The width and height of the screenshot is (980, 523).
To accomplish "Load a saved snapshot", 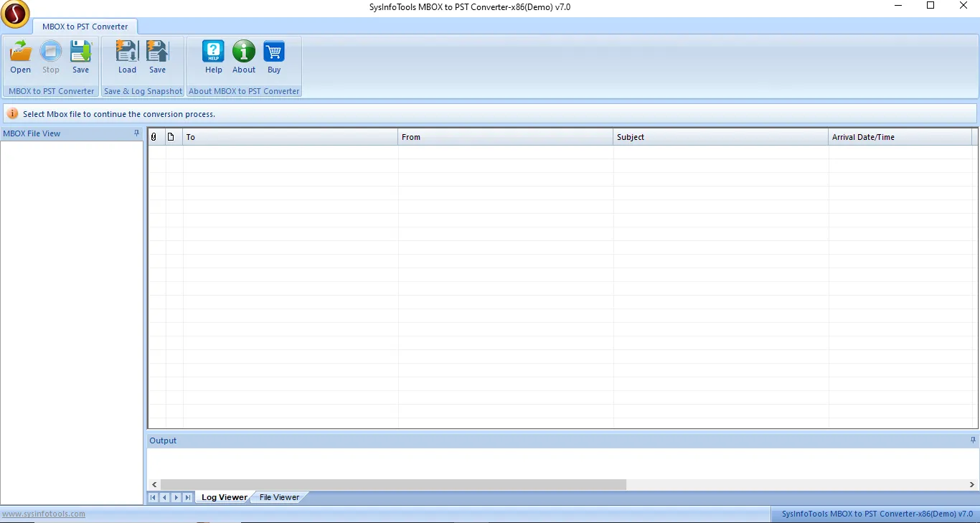I will click(x=127, y=57).
